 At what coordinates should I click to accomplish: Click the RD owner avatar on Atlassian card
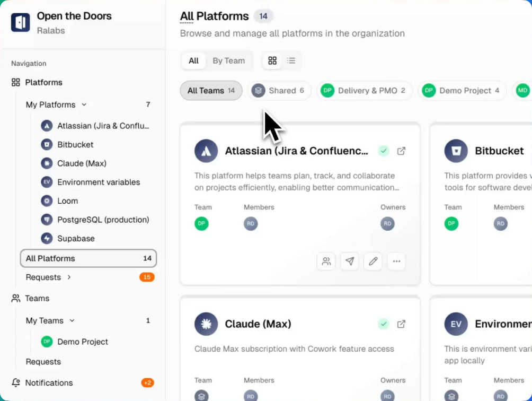click(x=387, y=224)
